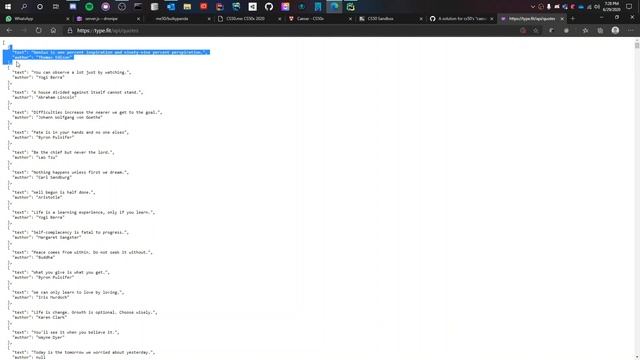
Task: Show hidden system tray icons
Action: [533, 7]
